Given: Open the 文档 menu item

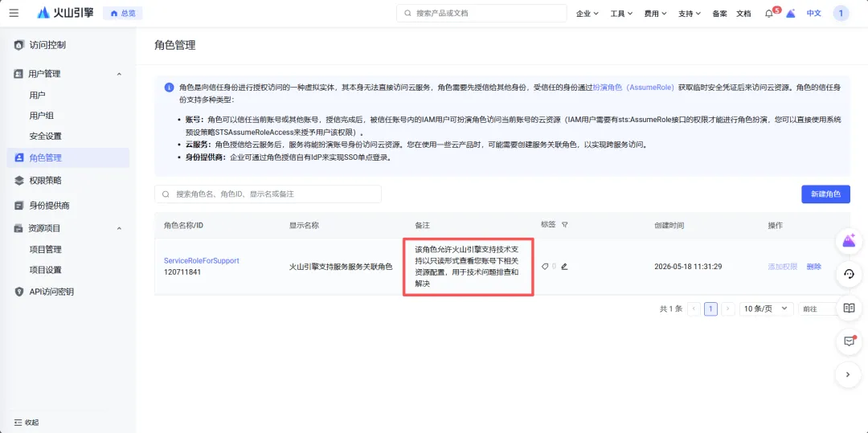Looking at the screenshot, I should point(743,14).
